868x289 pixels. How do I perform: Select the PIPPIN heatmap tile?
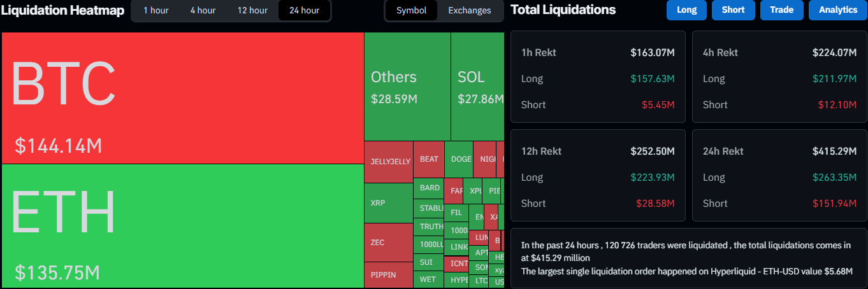[389, 275]
